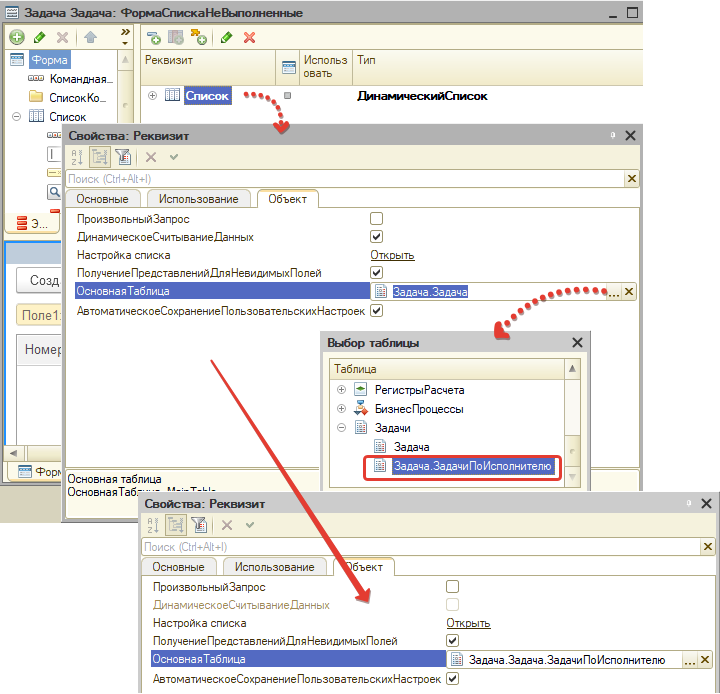
Task: Select Задача table under Задачи
Action: 411,447
